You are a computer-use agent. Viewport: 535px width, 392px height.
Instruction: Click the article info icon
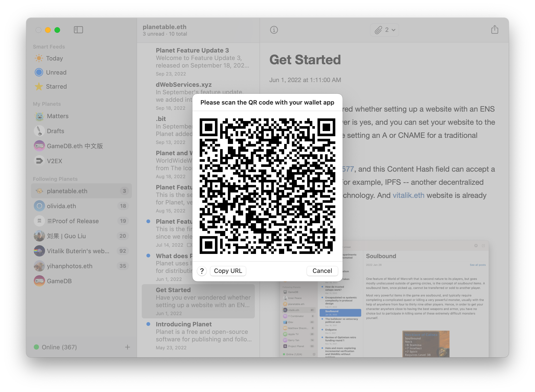tap(274, 30)
